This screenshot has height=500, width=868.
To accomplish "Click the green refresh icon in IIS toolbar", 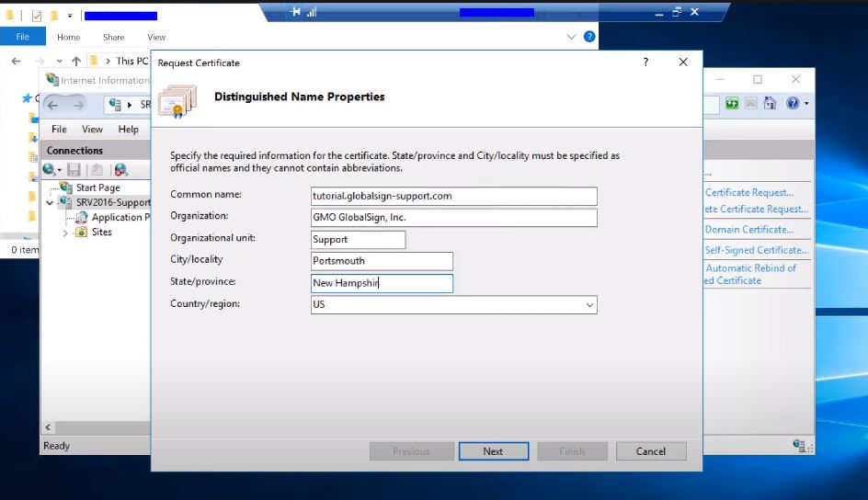I will coord(732,104).
